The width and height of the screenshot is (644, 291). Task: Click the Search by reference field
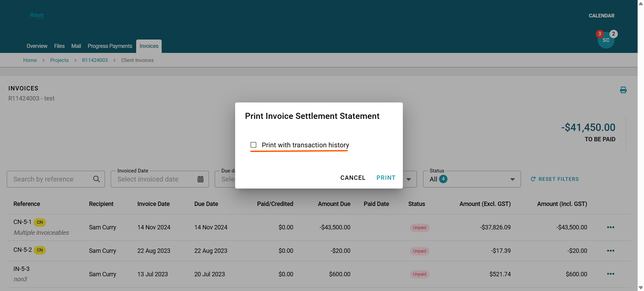[50, 179]
